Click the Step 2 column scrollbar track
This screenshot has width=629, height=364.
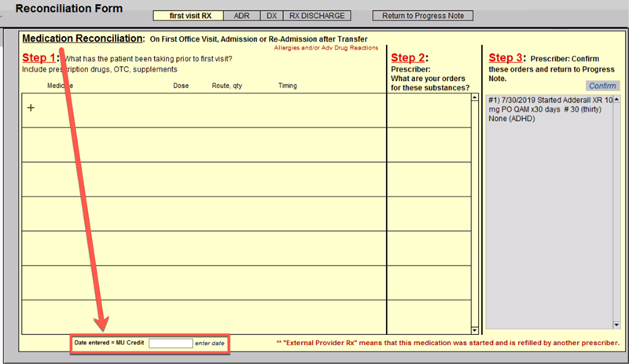click(474, 212)
